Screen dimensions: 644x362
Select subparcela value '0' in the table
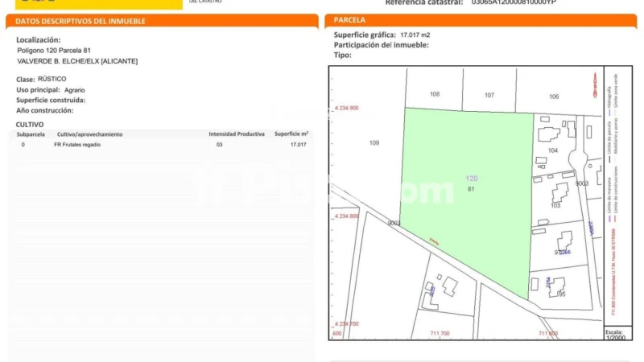[x=23, y=145]
